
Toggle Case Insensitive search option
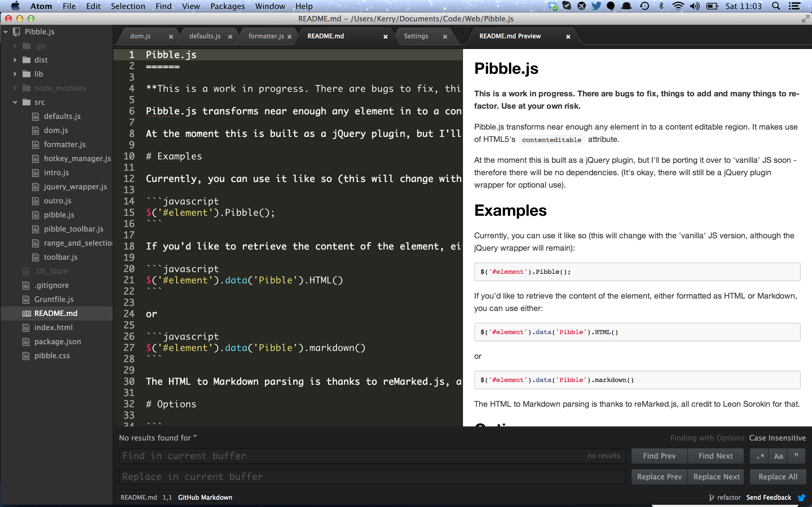point(778,456)
